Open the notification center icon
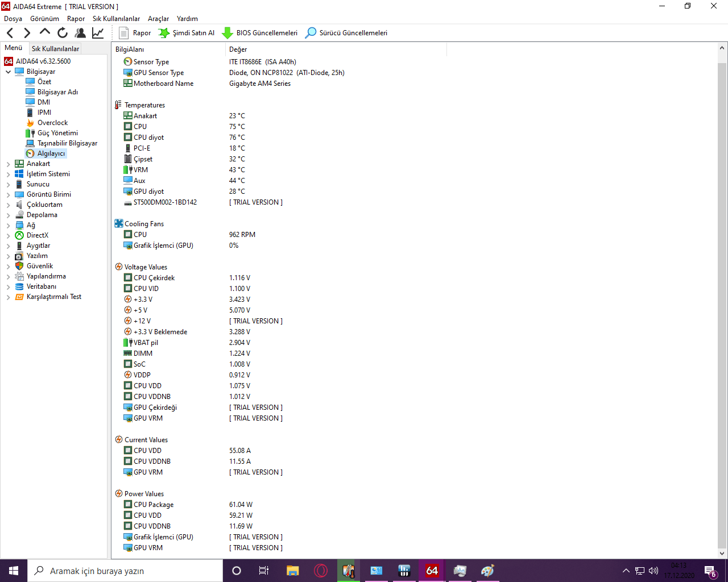The image size is (728, 582). (x=710, y=571)
